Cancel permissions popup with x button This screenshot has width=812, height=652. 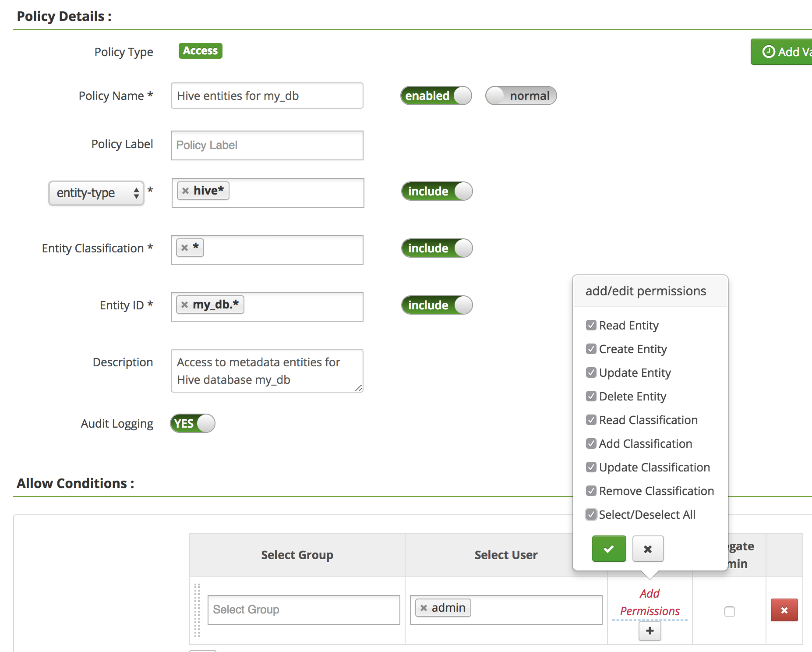(x=648, y=549)
